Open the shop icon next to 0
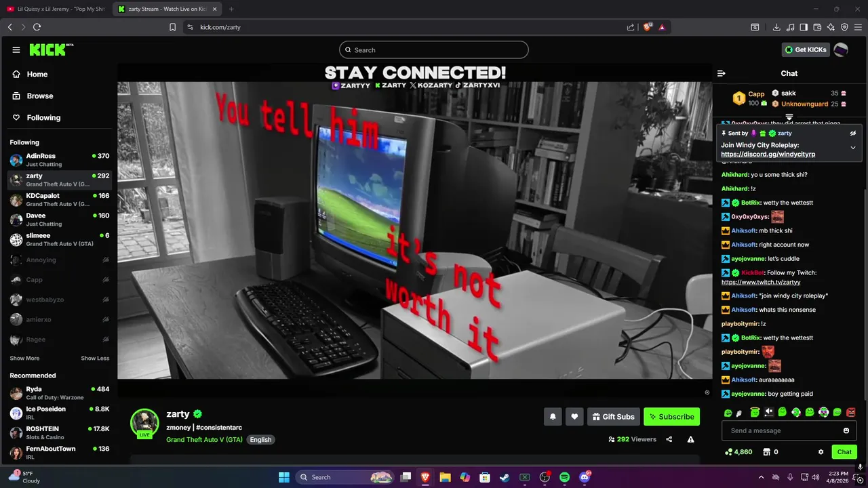The width and height of the screenshot is (868, 488). 767,452
